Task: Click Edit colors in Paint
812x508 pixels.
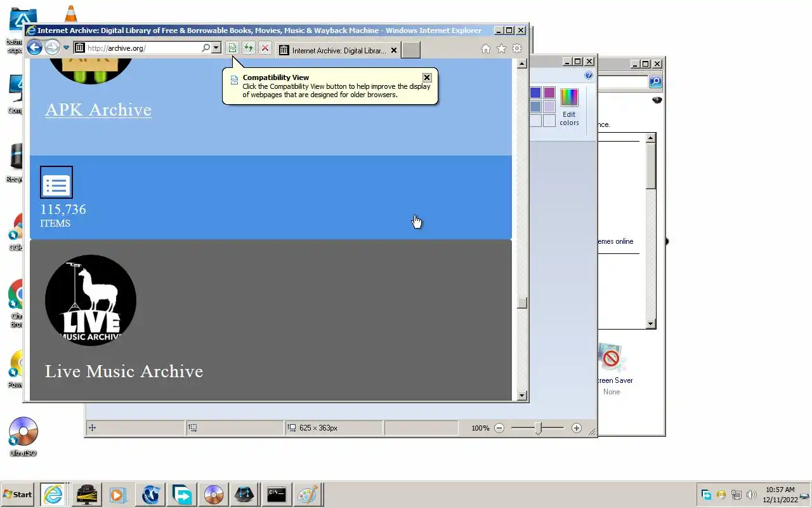Action: 569,108
